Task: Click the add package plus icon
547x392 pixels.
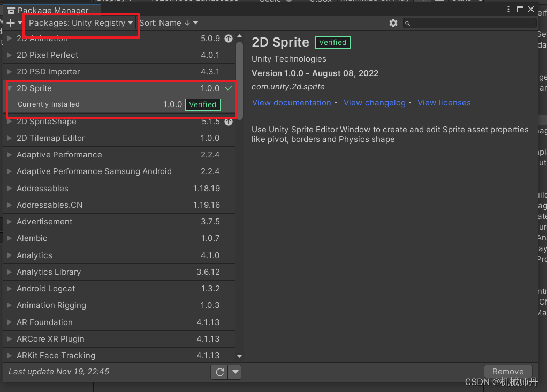Action: tap(11, 23)
